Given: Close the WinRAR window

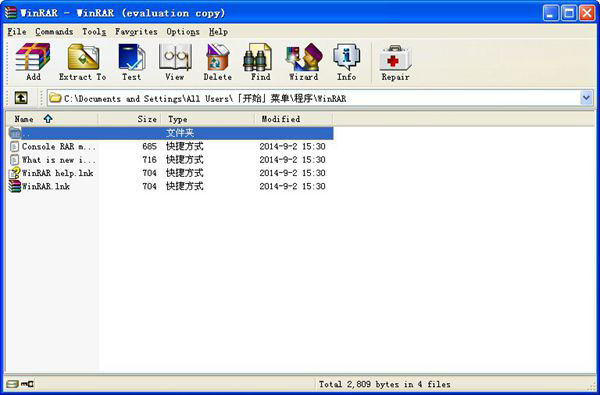Looking at the screenshot, I should click(x=587, y=13).
